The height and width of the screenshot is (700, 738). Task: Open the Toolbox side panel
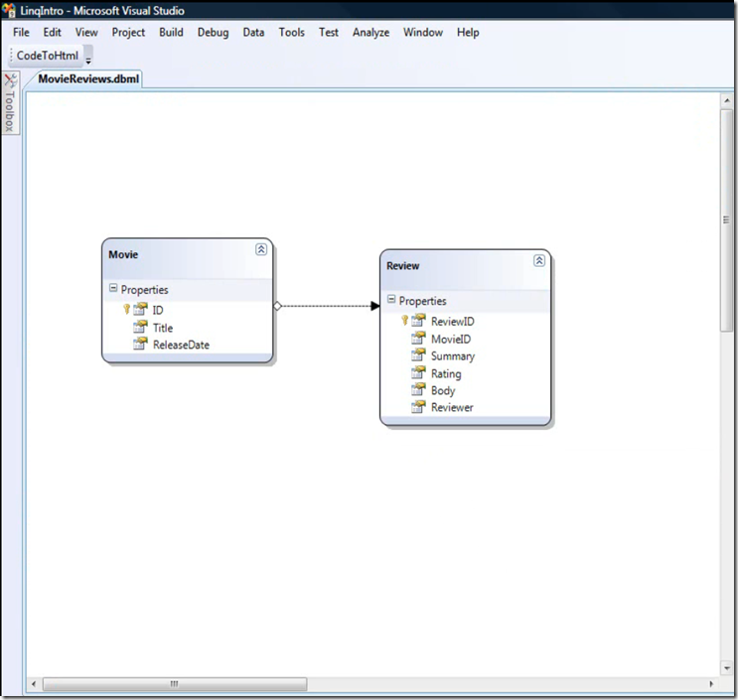(10, 103)
